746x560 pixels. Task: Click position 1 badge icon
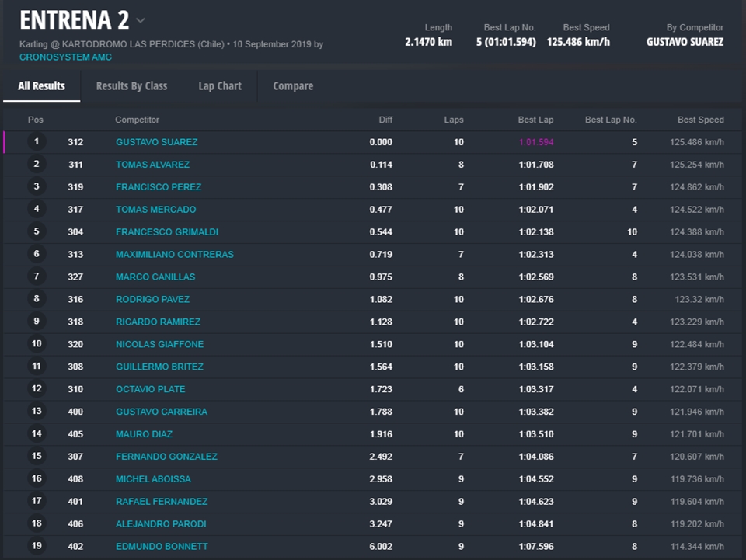[x=36, y=142]
